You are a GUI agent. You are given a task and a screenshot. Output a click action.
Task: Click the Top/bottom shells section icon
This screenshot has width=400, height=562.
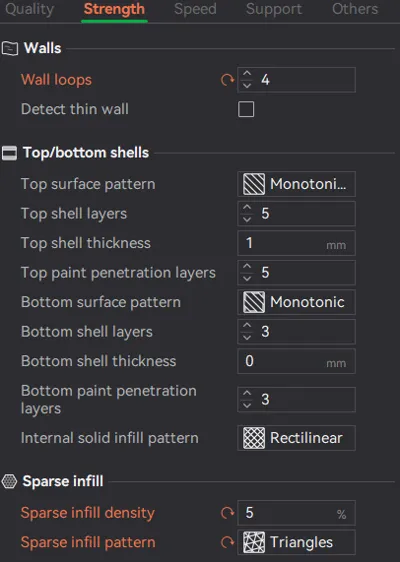[9, 153]
